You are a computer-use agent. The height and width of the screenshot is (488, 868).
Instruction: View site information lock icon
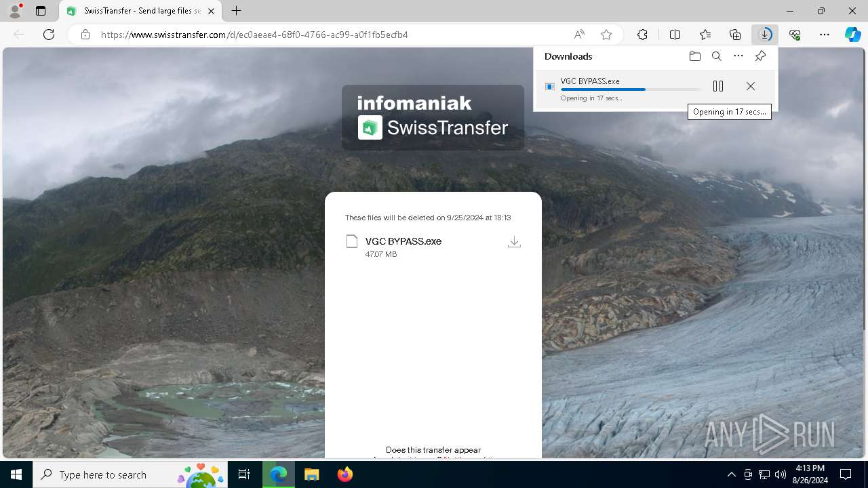click(x=85, y=35)
